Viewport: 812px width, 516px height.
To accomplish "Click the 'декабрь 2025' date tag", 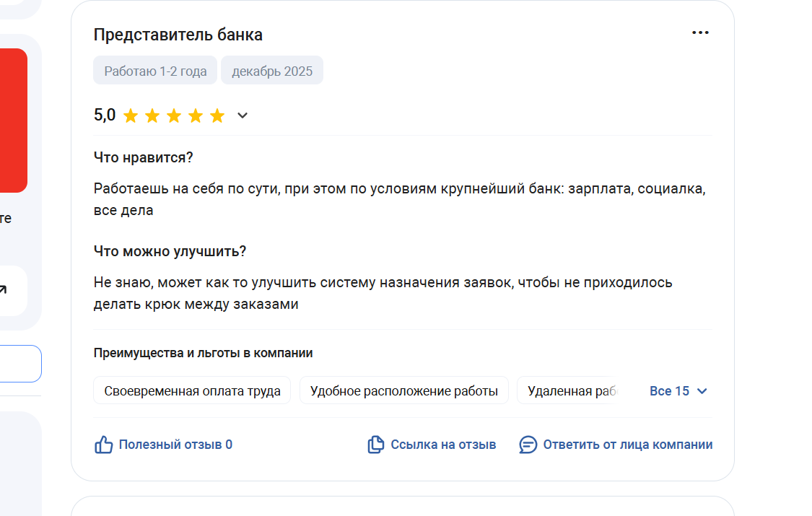I will (272, 71).
